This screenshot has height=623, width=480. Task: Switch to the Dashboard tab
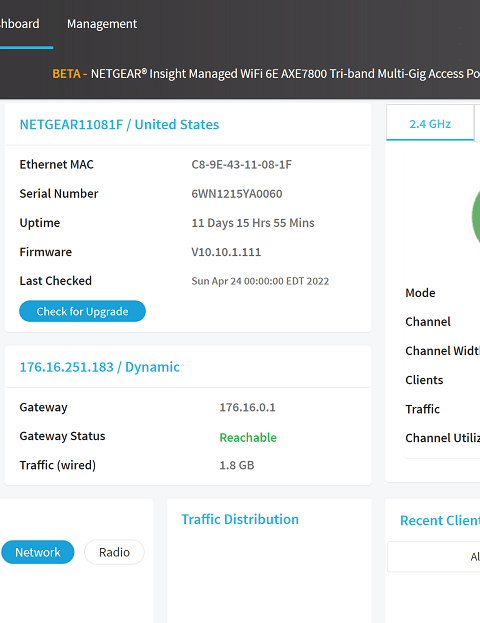[x=19, y=24]
